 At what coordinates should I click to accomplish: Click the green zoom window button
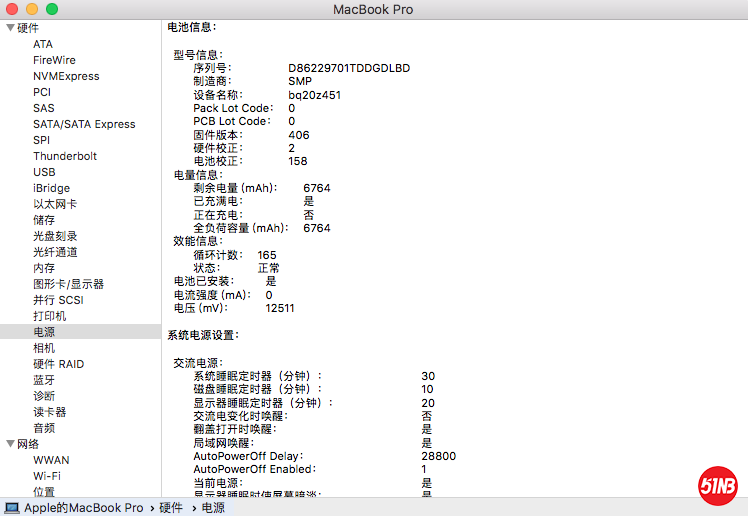click(x=52, y=9)
